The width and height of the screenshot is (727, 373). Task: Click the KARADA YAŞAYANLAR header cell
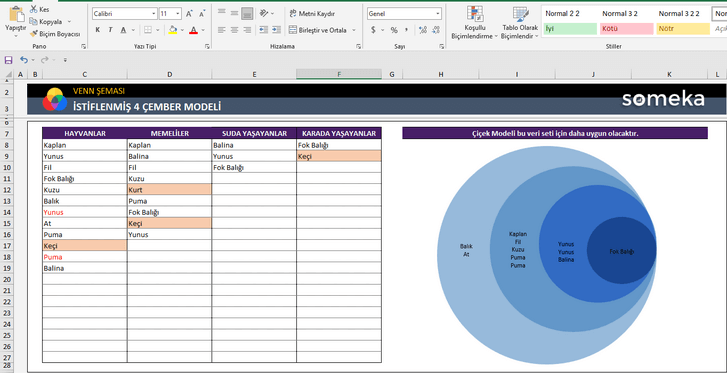pyautogui.click(x=339, y=134)
